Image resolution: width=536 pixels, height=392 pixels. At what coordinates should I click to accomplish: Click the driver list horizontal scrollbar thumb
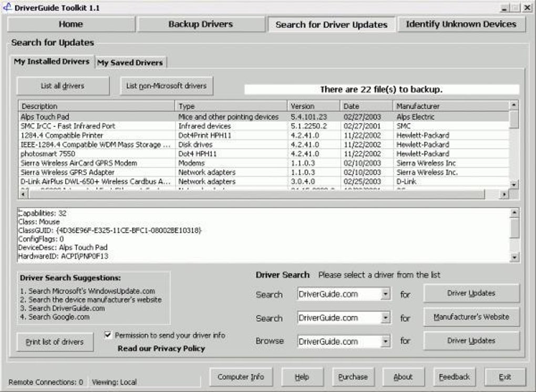tap(256, 194)
